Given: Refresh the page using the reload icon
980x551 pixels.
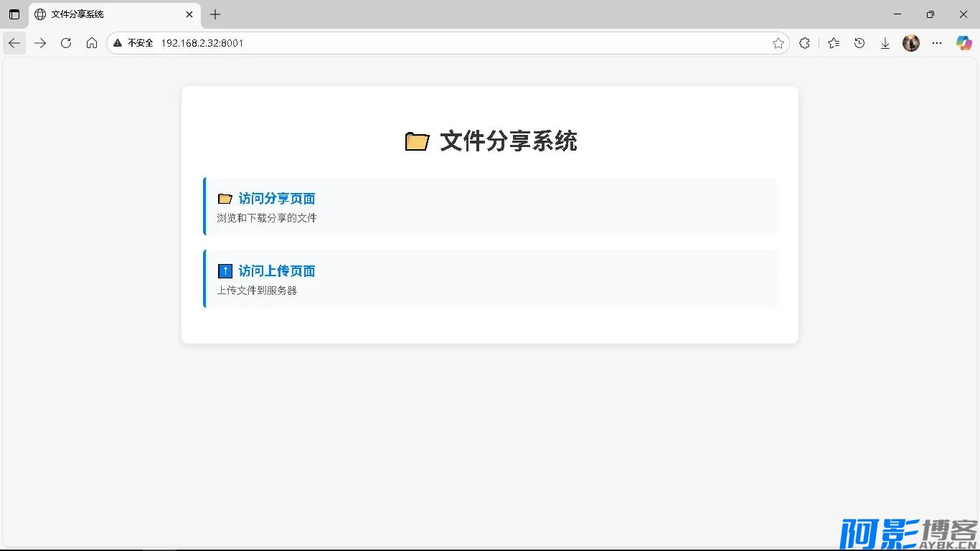Looking at the screenshot, I should (66, 43).
